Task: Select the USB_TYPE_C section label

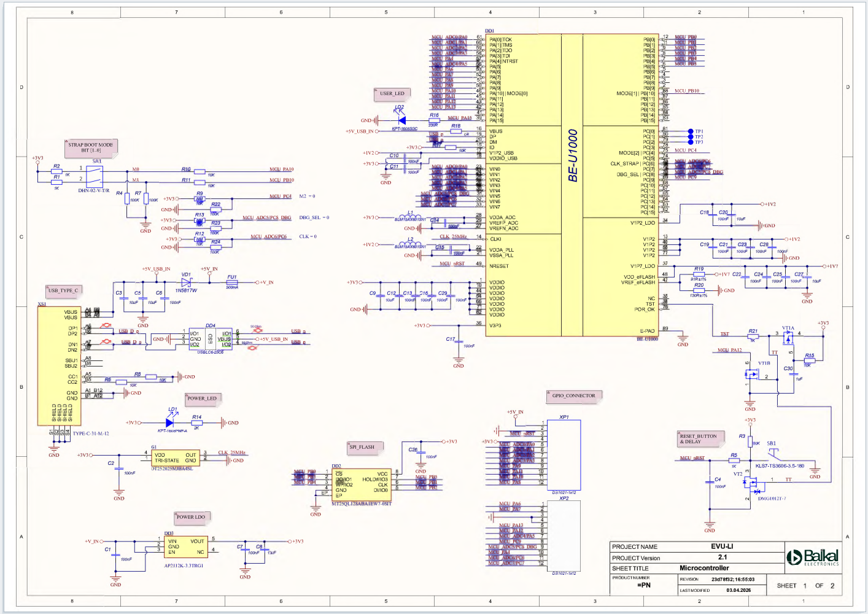Action: pos(63,290)
